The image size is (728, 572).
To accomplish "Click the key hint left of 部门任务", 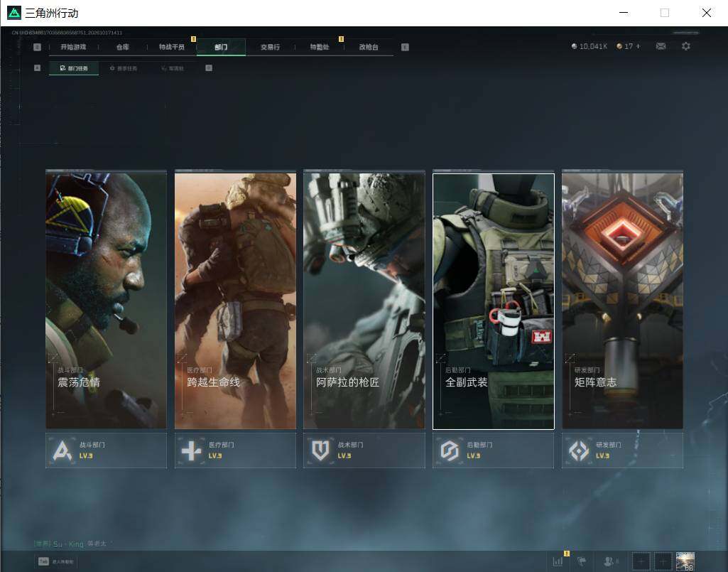I will [38, 68].
